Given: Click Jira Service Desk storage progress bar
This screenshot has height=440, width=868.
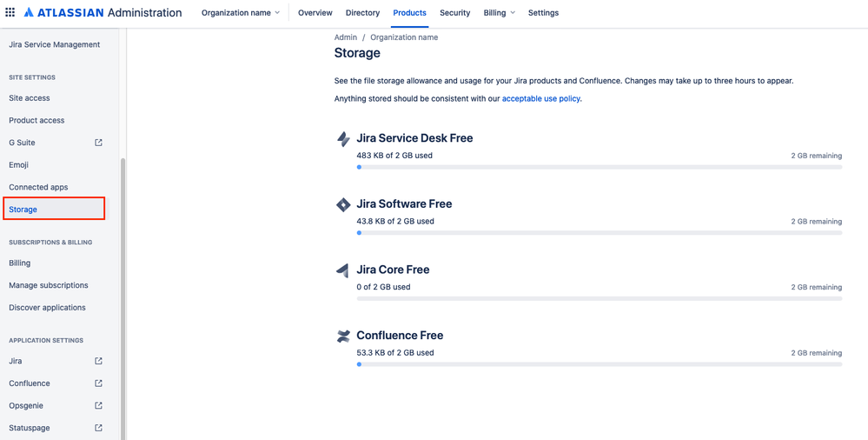Looking at the screenshot, I should click(600, 167).
